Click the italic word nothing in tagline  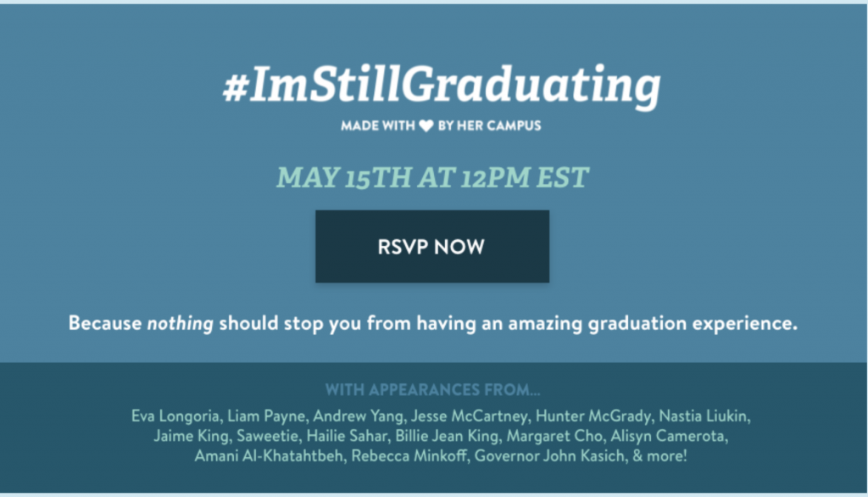(x=180, y=323)
